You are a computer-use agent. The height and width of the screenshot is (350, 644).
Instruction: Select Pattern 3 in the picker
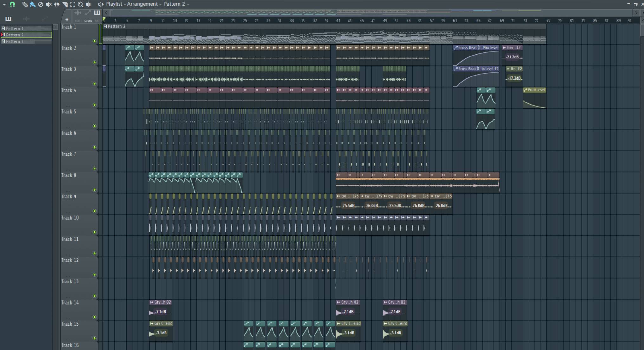[15, 41]
